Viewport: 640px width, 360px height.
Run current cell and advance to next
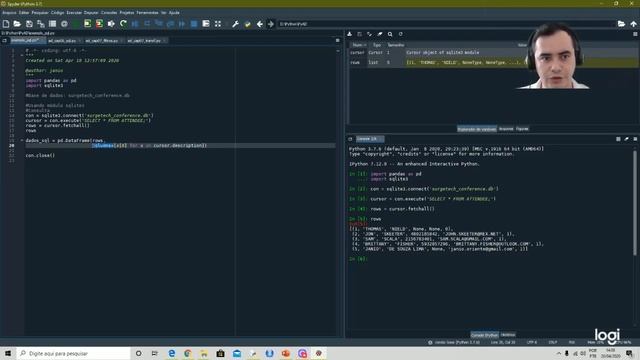pyautogui.click(x=99, y=24)
